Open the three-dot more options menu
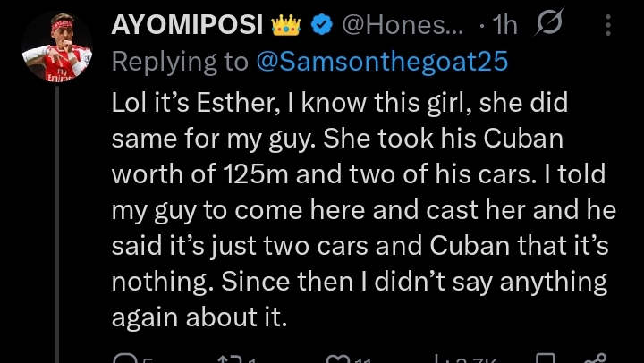The height and width of the screenshot is (363, 644). coord(608,26)
